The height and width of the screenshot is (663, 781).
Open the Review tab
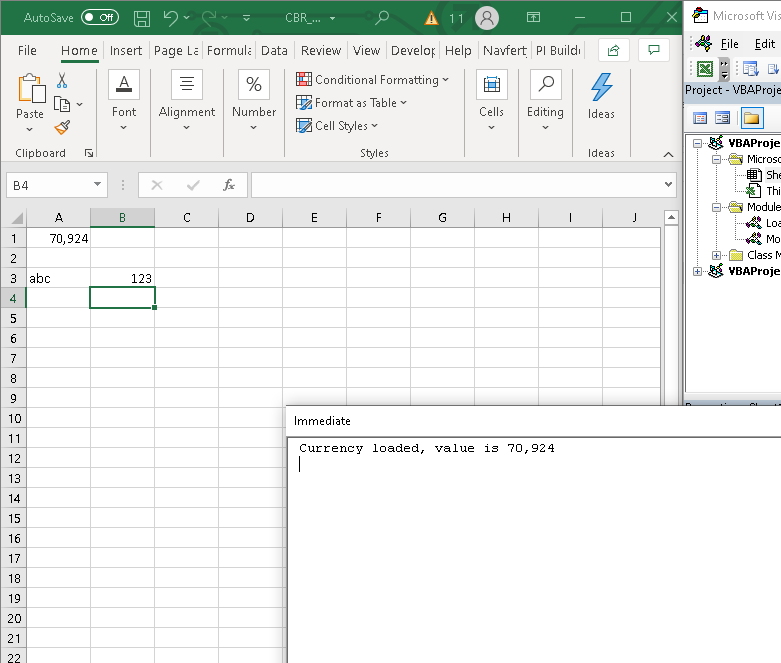click(321, 50)
